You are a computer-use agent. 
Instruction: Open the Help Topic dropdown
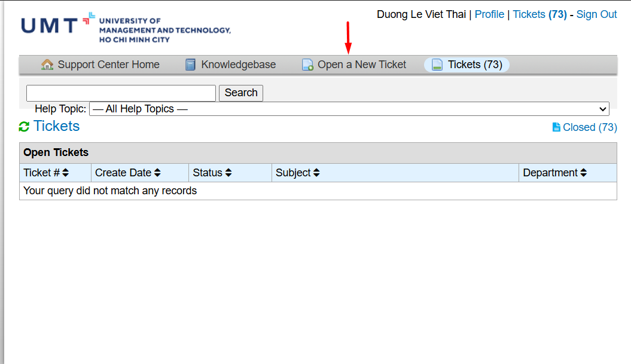pyautogui.click(x=349, y=109)
